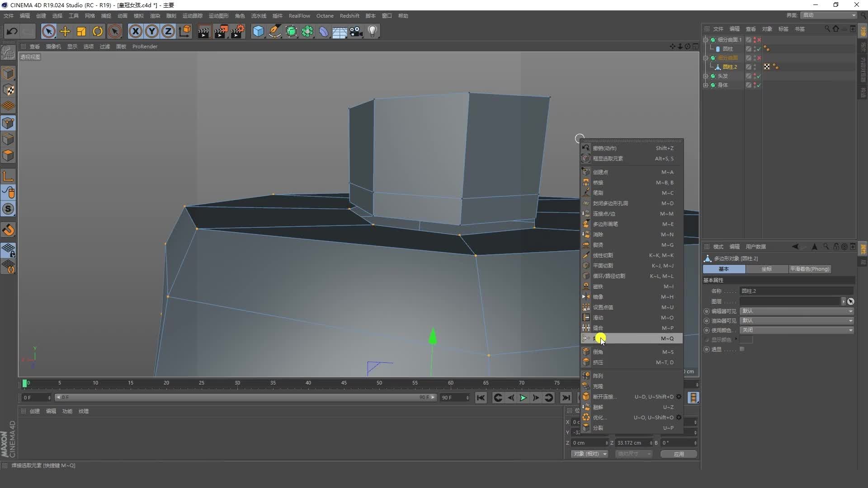Open the coordinate system toggle icon
The image size is (868, 488).
185,31
